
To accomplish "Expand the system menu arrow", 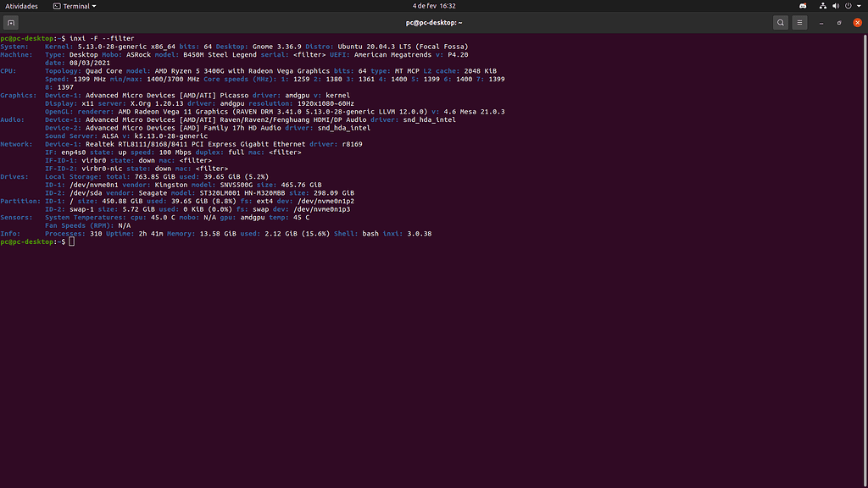I will click(860, 6).
